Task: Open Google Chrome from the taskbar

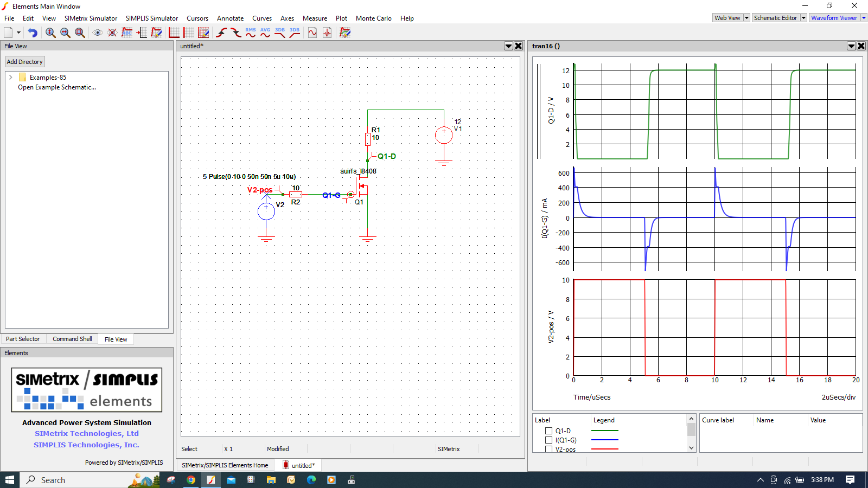Action: pyautogui.click(x=191, y=480)
